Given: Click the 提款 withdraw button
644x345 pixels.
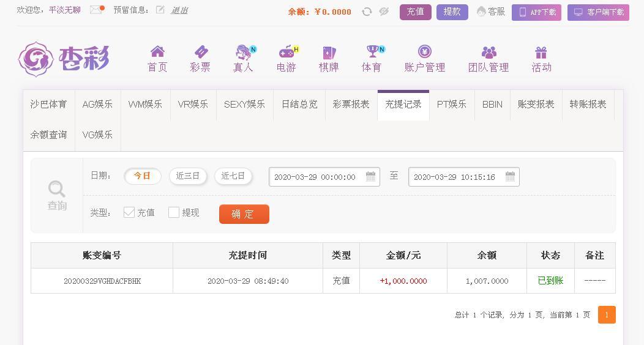Looking at the screenshot, I should pos(452,12).
